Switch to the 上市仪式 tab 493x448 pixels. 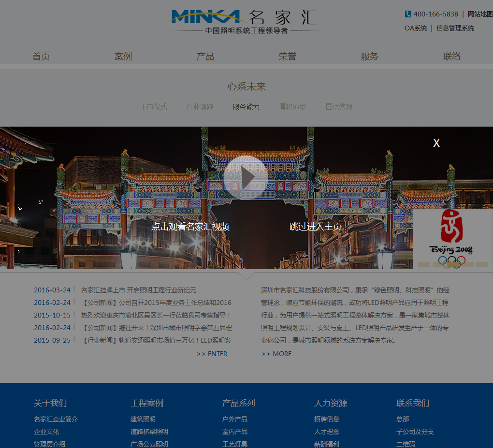(x=153, y=107)
